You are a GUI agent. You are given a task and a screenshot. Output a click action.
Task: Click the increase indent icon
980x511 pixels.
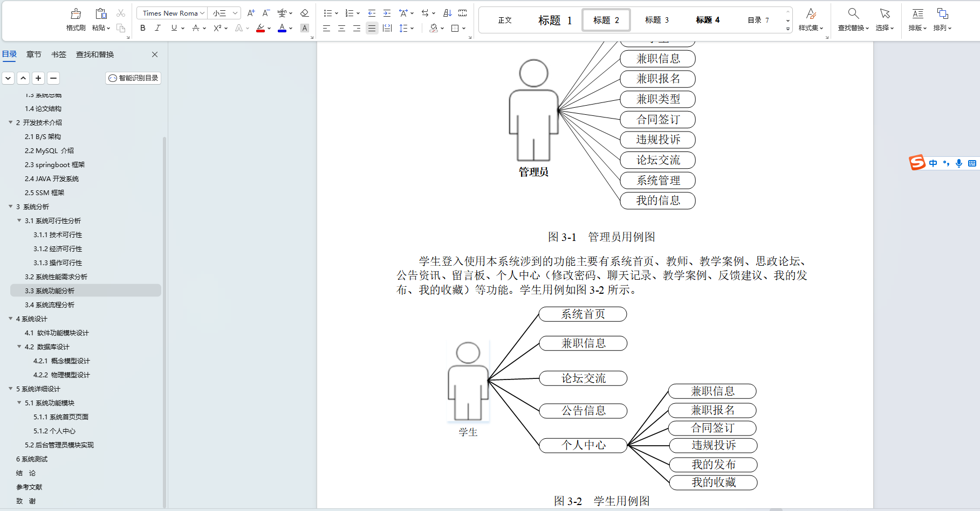click(387, 13)
